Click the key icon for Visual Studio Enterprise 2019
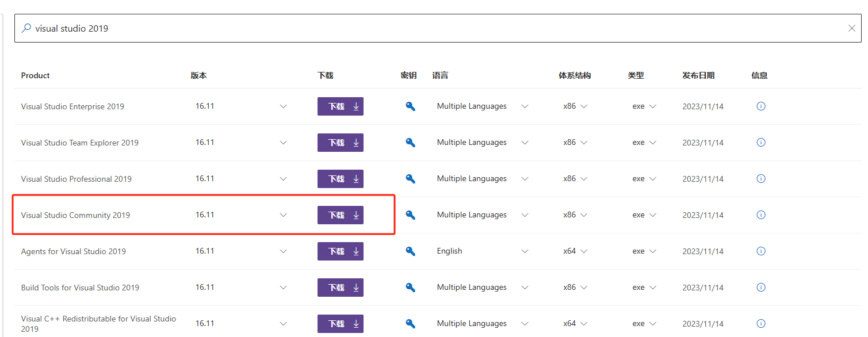 pyautogui.click(x=410, y=106)
